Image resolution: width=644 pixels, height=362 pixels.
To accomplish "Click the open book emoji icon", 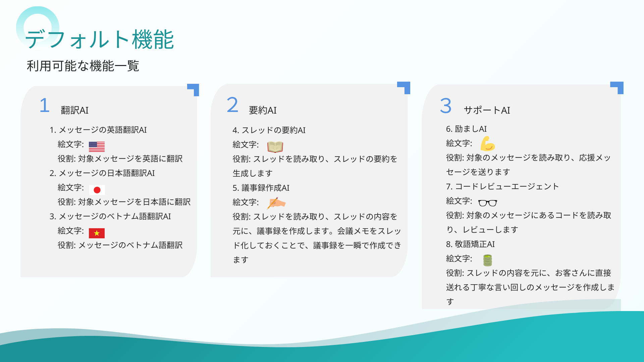I will click(x=275, y=147).
